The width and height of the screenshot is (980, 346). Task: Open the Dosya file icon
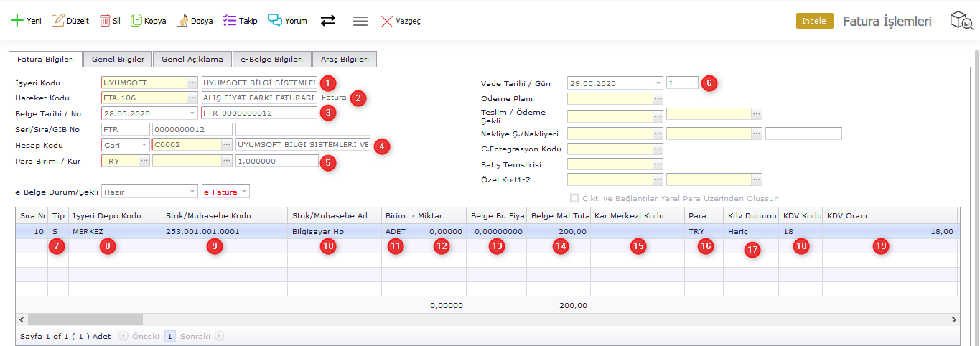tap(182, 21)
